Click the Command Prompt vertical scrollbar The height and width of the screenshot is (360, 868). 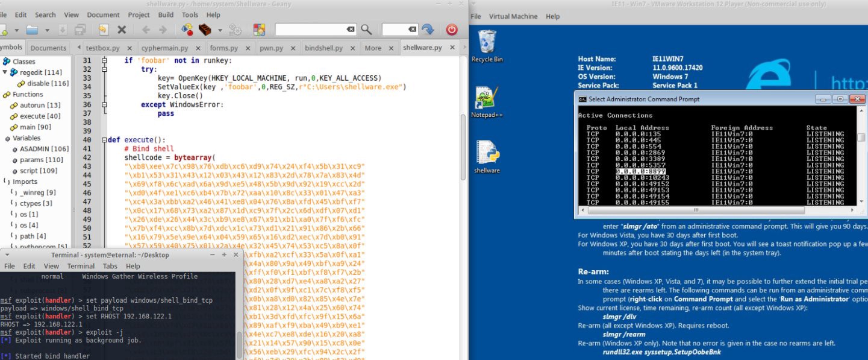[x=861, y=137]
